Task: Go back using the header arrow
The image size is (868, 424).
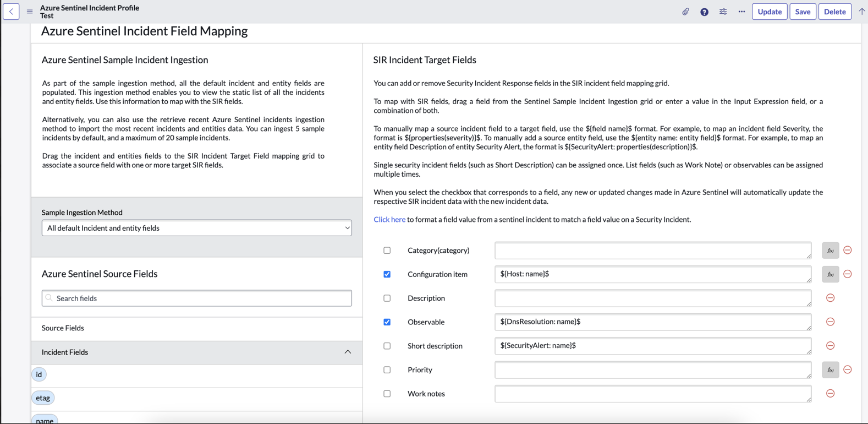Action: coord(11,12)
